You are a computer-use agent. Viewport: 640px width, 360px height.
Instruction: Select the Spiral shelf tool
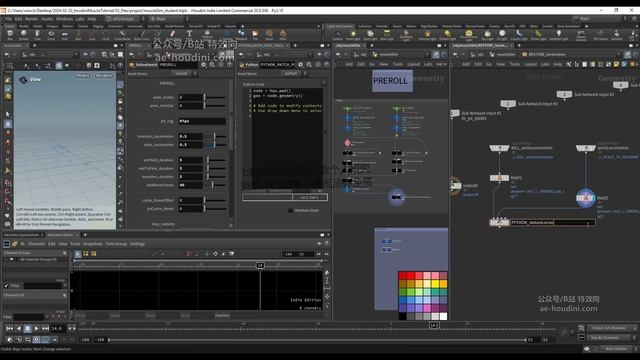(269, 35)
